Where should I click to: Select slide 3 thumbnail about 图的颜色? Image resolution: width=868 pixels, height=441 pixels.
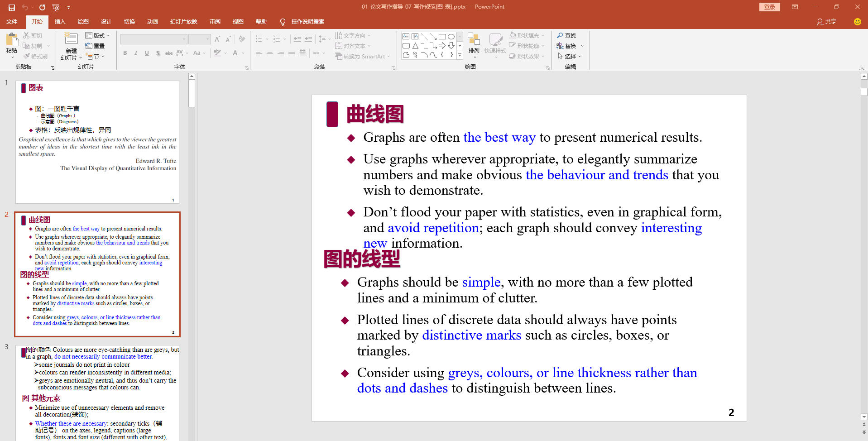coord(97,393)
